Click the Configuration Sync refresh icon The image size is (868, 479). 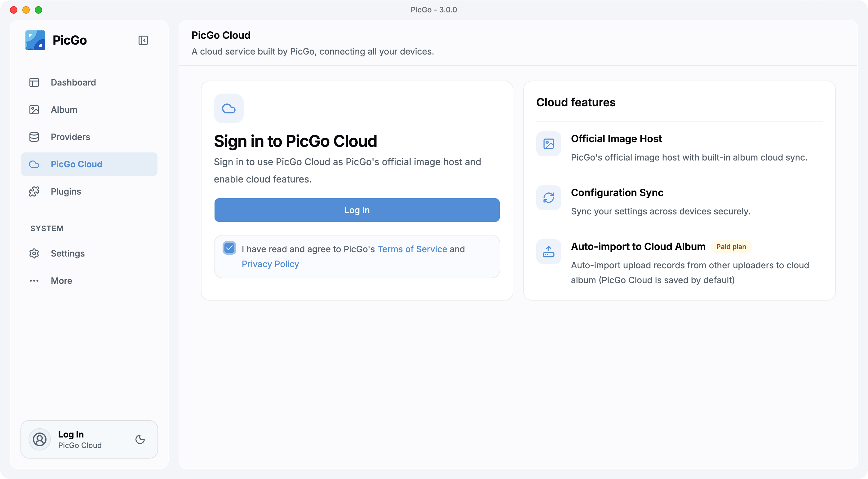click(549, 198)
